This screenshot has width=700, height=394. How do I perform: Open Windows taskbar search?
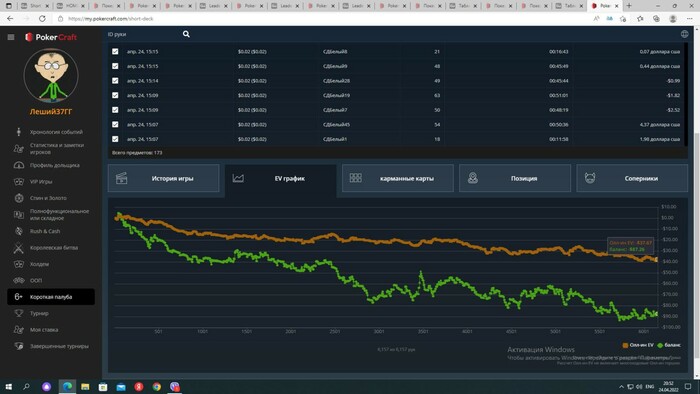coord(26,386)
